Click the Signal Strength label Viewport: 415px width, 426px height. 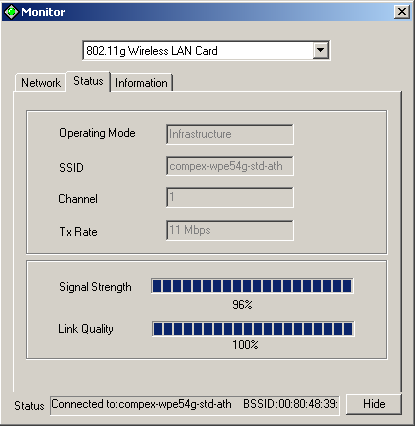tap(95, 287)
